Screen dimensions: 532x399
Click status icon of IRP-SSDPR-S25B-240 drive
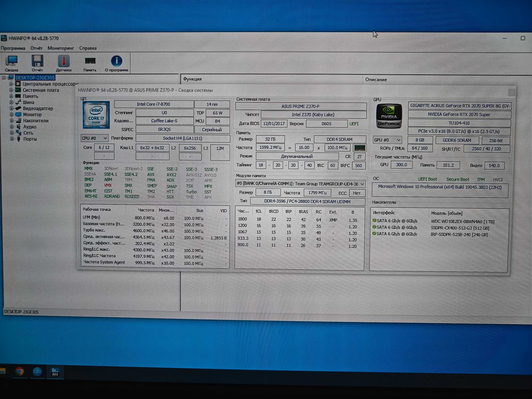coord(374,234)
